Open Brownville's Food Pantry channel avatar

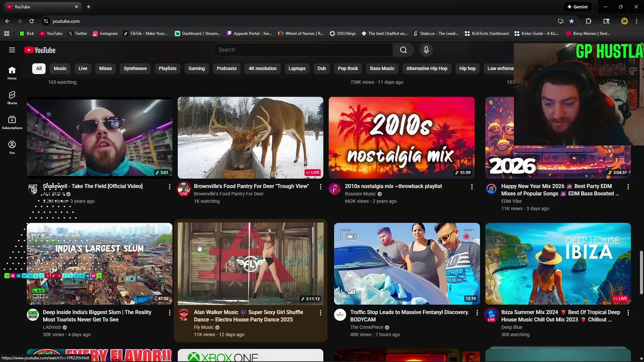pos(184,189)
